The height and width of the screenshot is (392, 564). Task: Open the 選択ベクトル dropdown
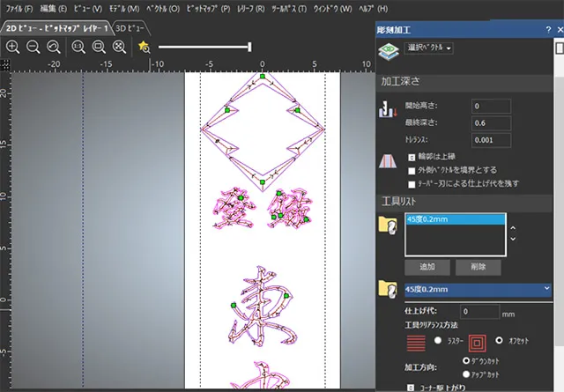[429, 48]
